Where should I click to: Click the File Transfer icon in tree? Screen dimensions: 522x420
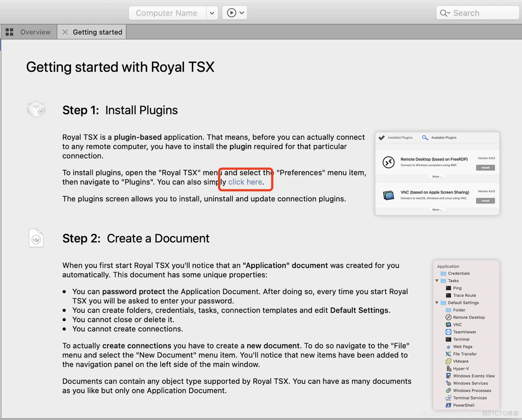(448, 354)
